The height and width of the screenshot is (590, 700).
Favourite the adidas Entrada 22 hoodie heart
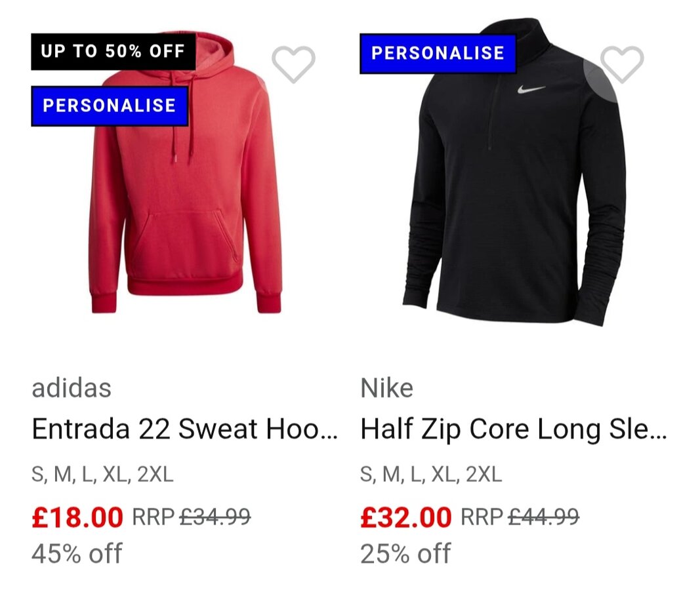[x=293, y=64]
